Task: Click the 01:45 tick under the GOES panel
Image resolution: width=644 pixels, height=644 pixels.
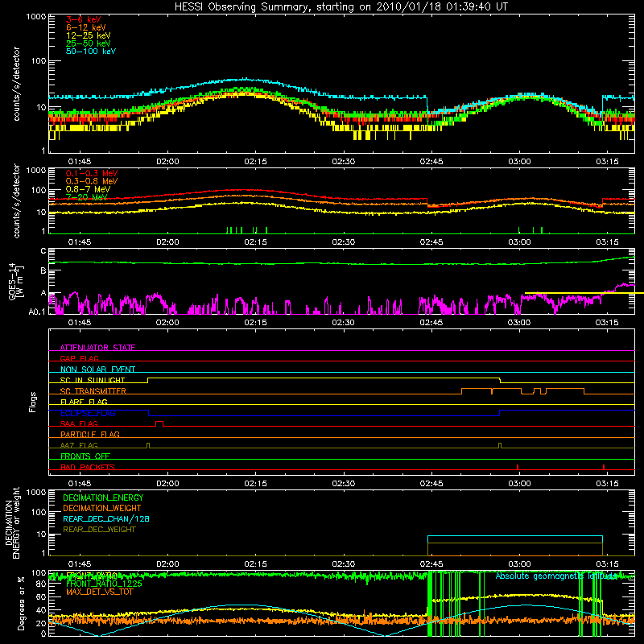Action: (x=79, y=323)
